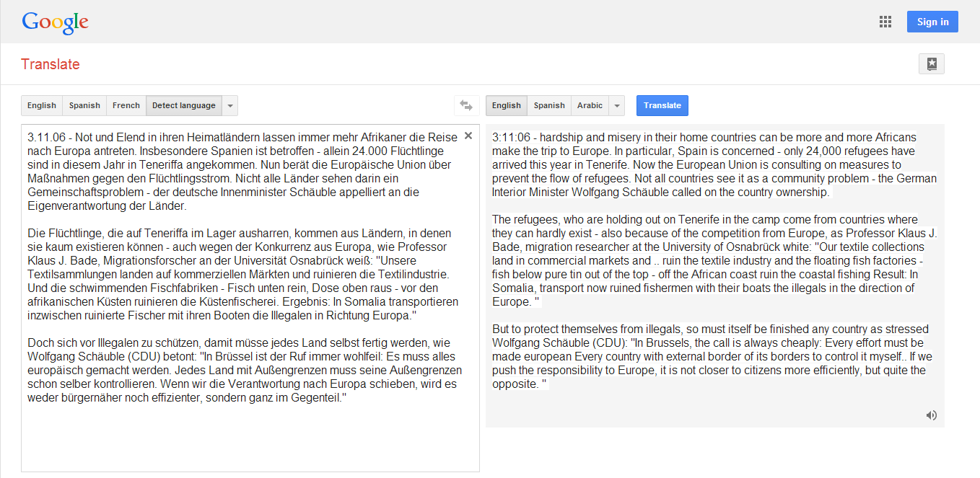Enable Detect language option
This screenshot has height=478, width=980.
click(x=183, y=106)
